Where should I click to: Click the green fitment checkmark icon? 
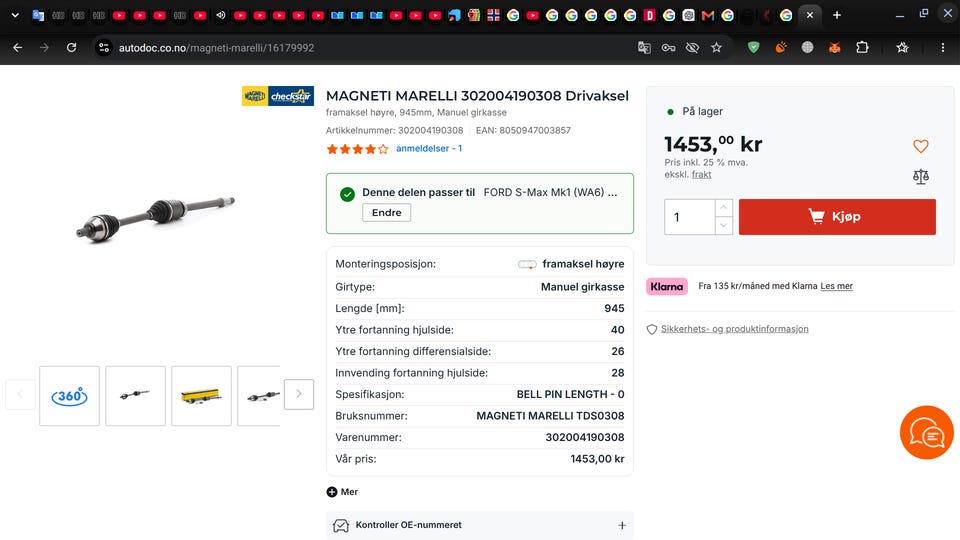(x=347, y=195)
